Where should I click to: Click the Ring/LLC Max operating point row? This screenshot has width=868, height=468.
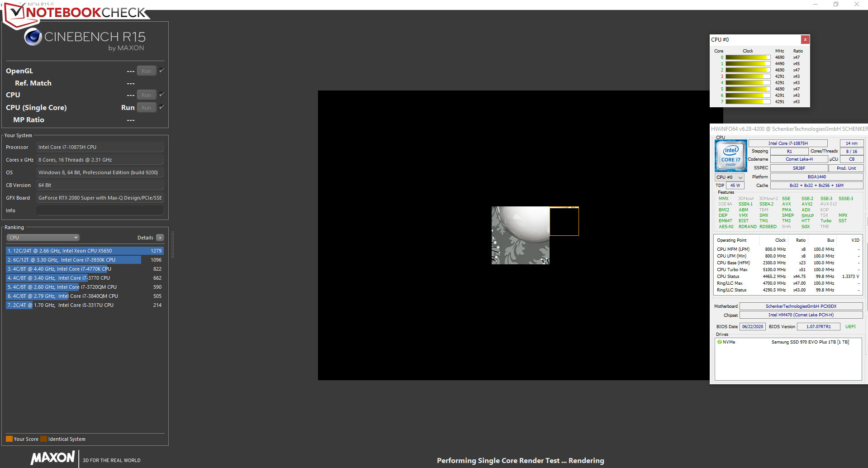pyautogui.click(x=788, y=283)
